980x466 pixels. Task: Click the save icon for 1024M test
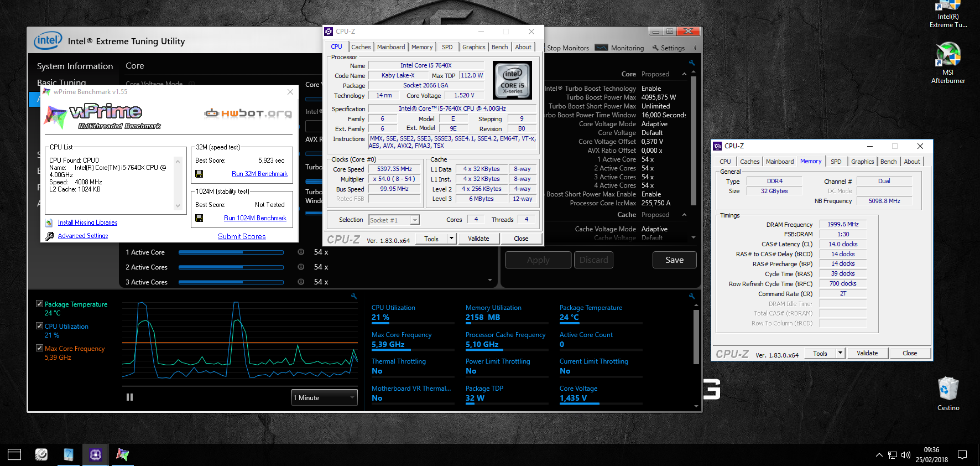[x=199, y=218]
